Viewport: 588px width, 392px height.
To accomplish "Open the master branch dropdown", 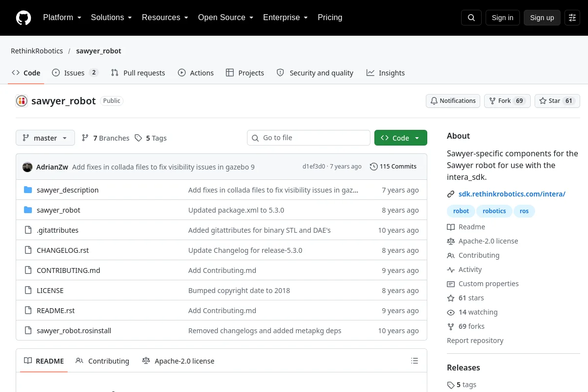I will click(x=45, y=138).
